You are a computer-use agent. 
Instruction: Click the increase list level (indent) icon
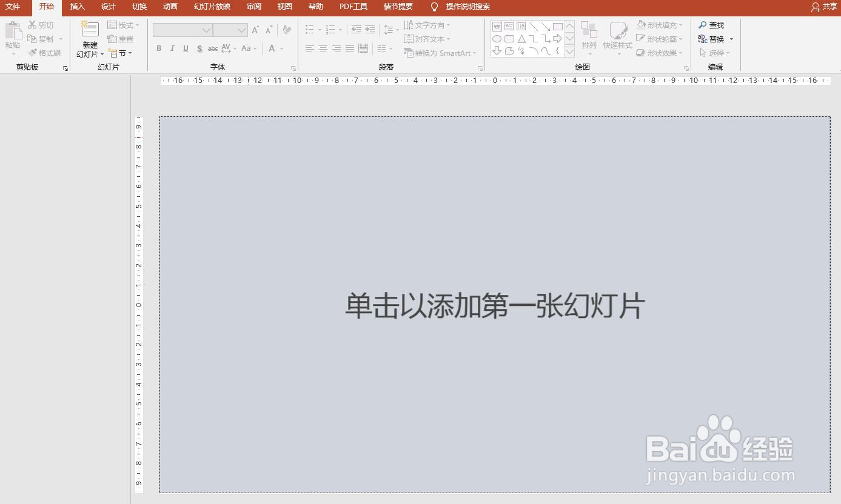coord(370,30)
